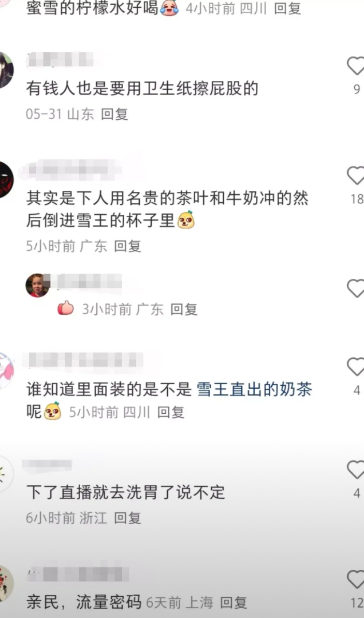
Task: Like the comment about servants brewing expensive tea
Action: tap(356, 175)
